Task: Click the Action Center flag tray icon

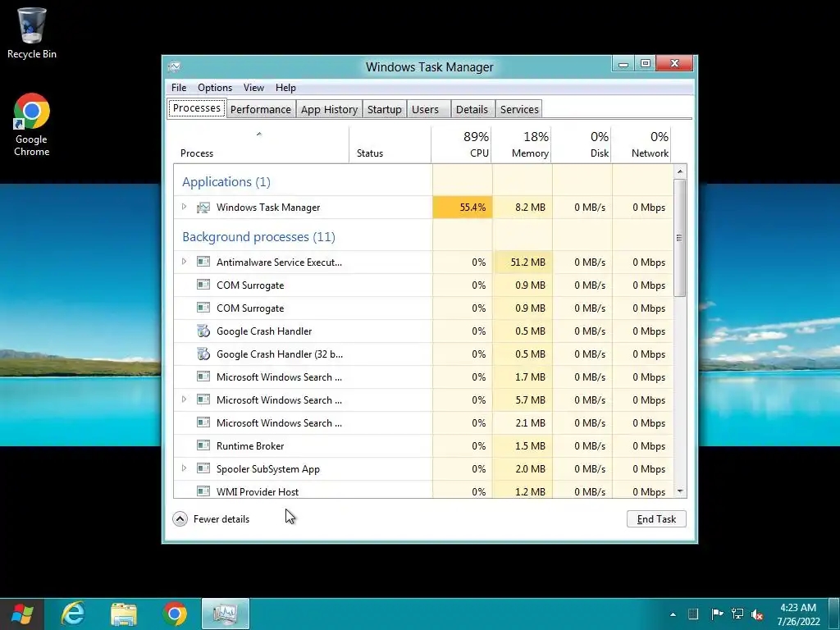Action: 717,614
